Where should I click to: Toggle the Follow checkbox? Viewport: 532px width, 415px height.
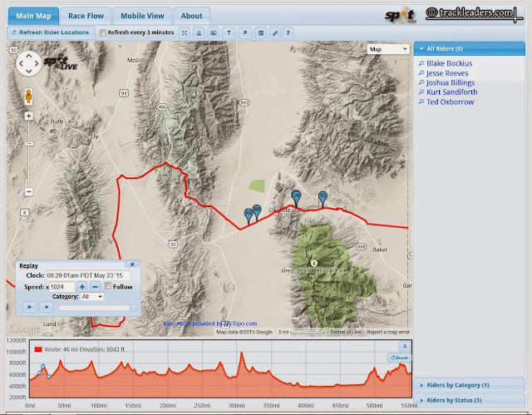click(108, 286)
